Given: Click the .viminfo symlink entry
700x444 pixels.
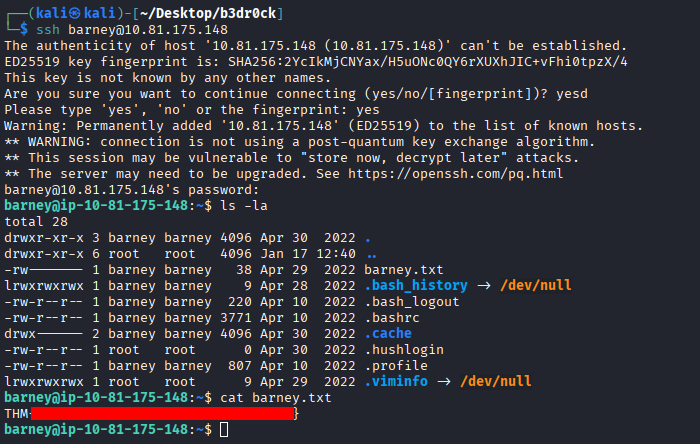Looking at the screenshot, I should pyautogui.click(x=399, y=381).
